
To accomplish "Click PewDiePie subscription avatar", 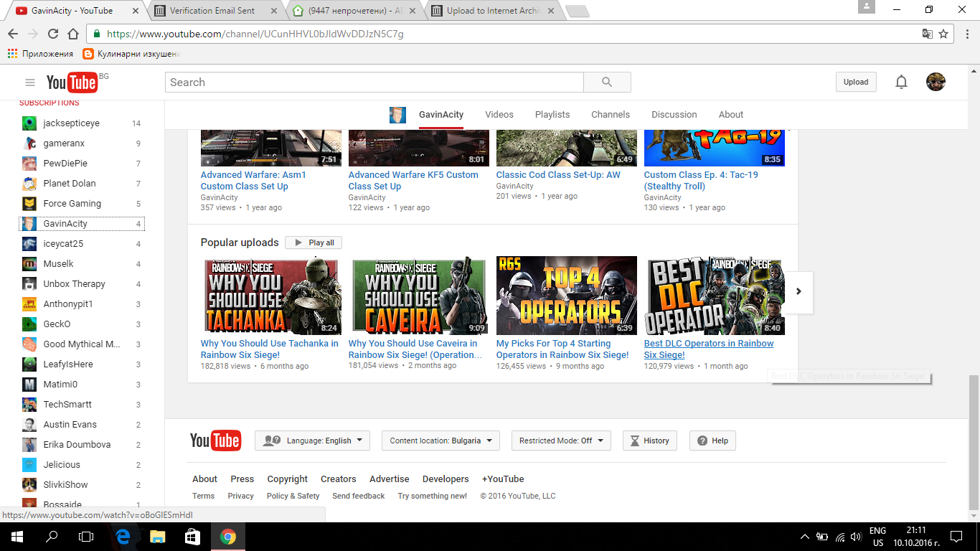I will click(x=29, y=164).
